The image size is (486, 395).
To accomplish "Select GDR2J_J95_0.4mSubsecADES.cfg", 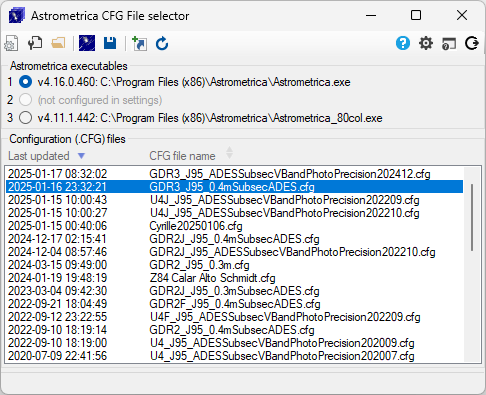I will tap(234, 239).
